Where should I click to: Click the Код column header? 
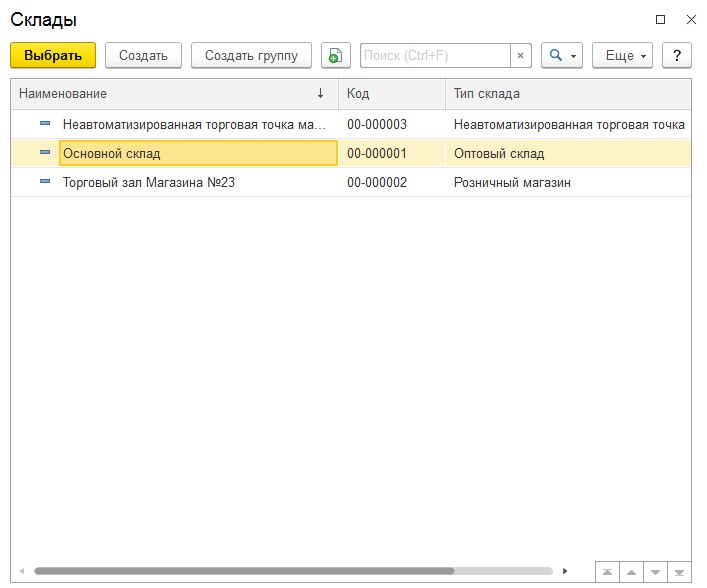click(390, 94)
